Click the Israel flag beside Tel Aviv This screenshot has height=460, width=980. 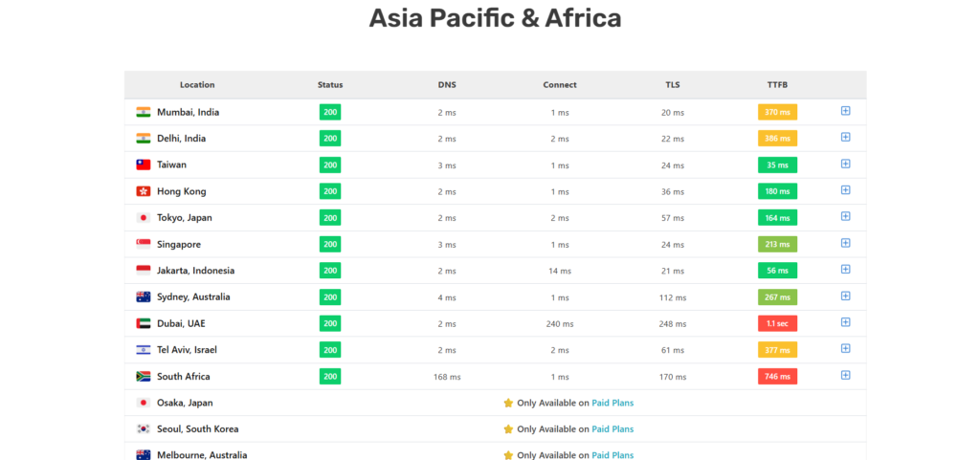coord(144,350)
